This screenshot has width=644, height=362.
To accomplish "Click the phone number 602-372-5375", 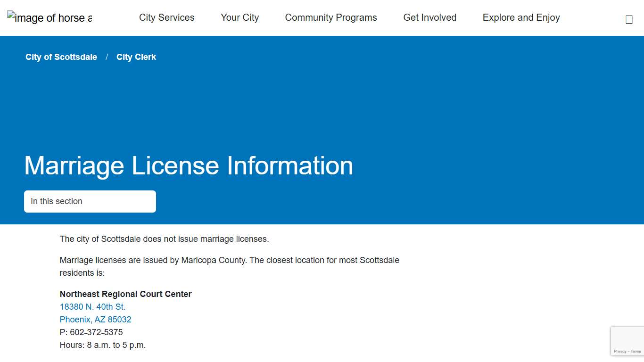I will 96,332.
